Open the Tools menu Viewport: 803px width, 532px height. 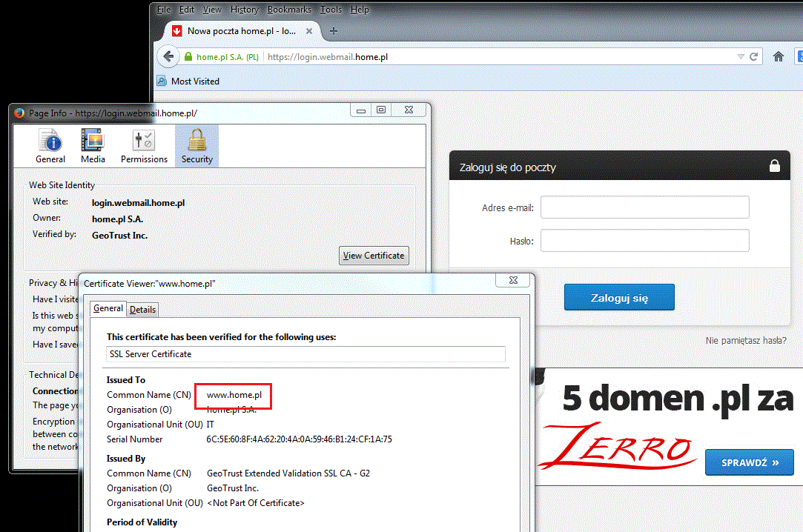point(331,9)
